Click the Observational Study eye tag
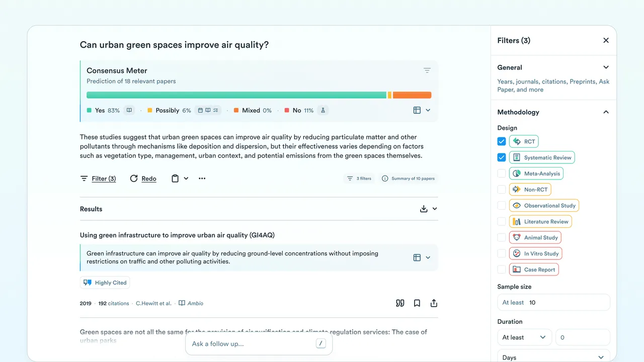This screenshot has width=644, height=362. [x=544, y=205]
